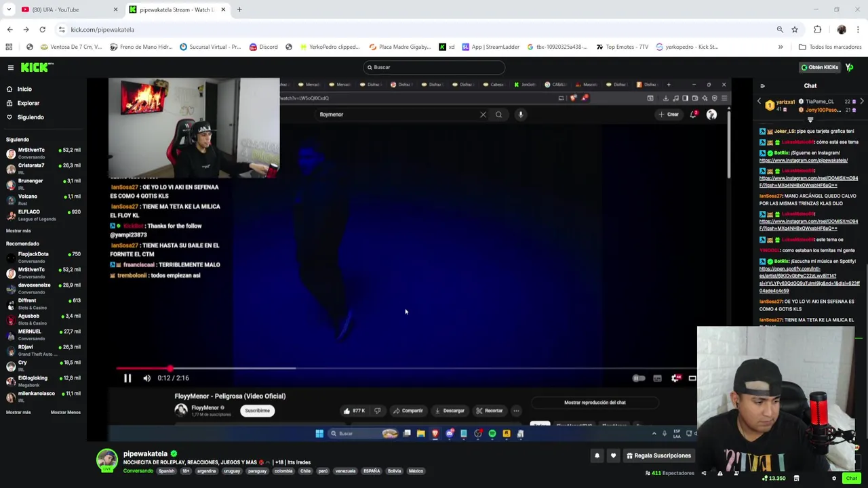The height and width of the screenshot is (488, 868).
Task: Like the video with 877 K thumbs up
Action: (x=355, y=411)
